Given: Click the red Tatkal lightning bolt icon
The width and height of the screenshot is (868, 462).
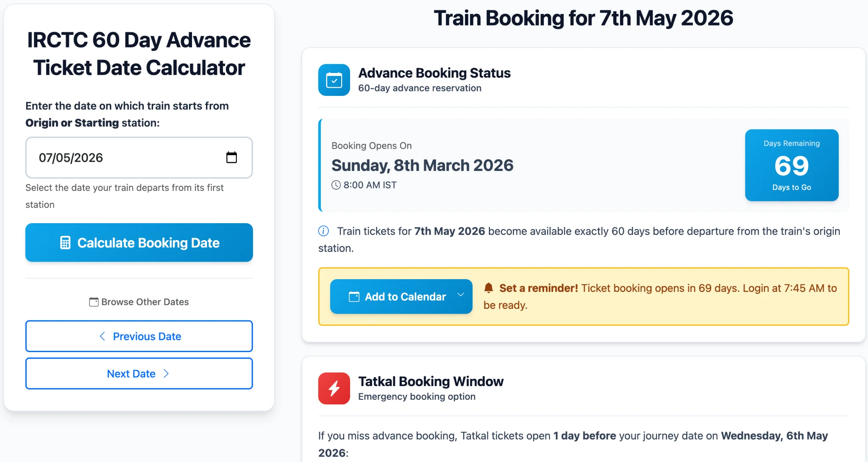Looking at the screenshot, I should [334, 388].
